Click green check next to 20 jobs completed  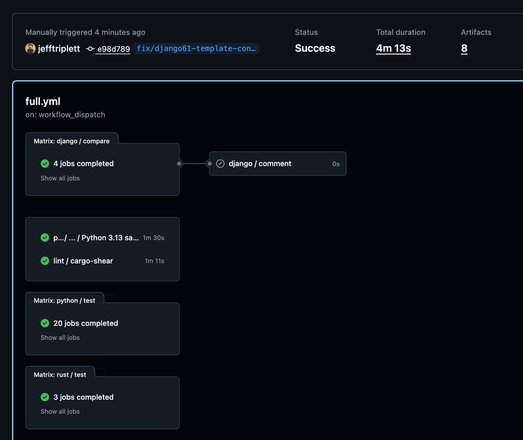point(45,323)
